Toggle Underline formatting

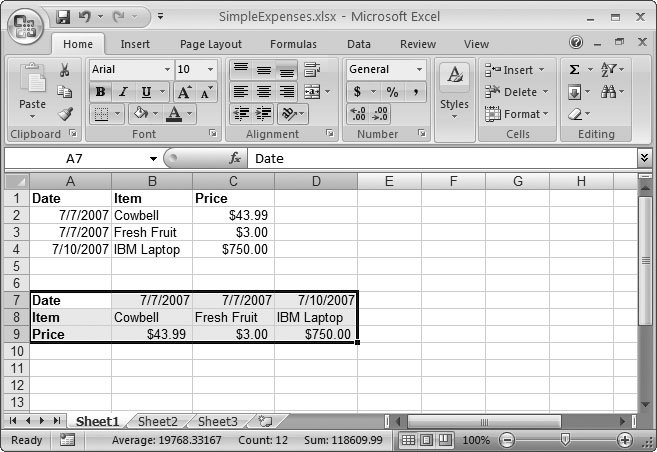pyautogui.click(x=146, y=92)
